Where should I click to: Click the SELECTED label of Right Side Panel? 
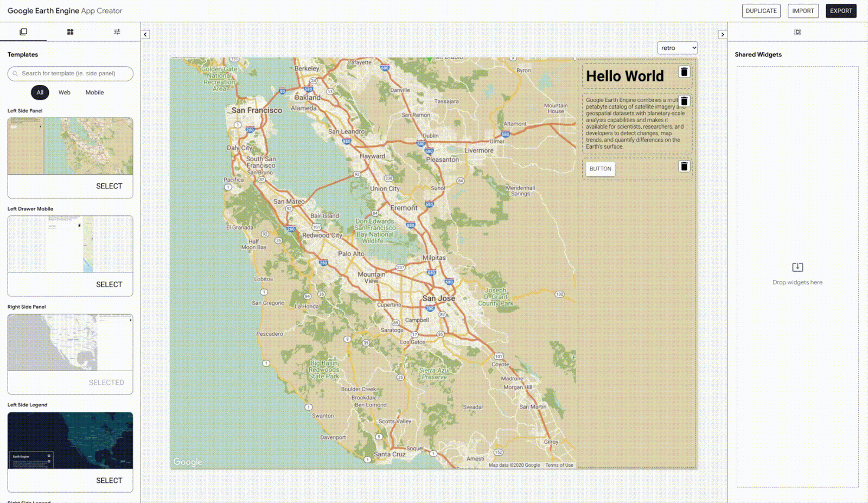(x=106, y=383)
